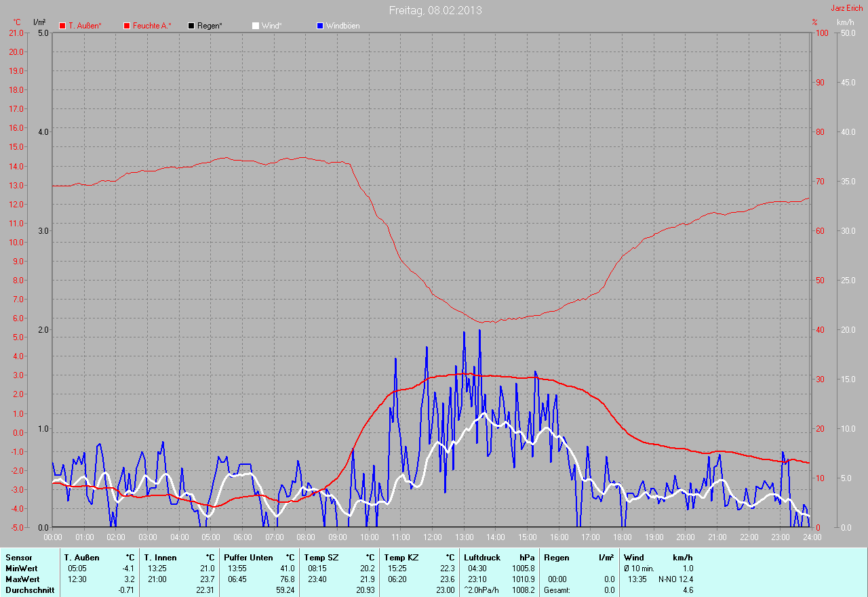Select the Windböen legend label

(x=342, y=26)
